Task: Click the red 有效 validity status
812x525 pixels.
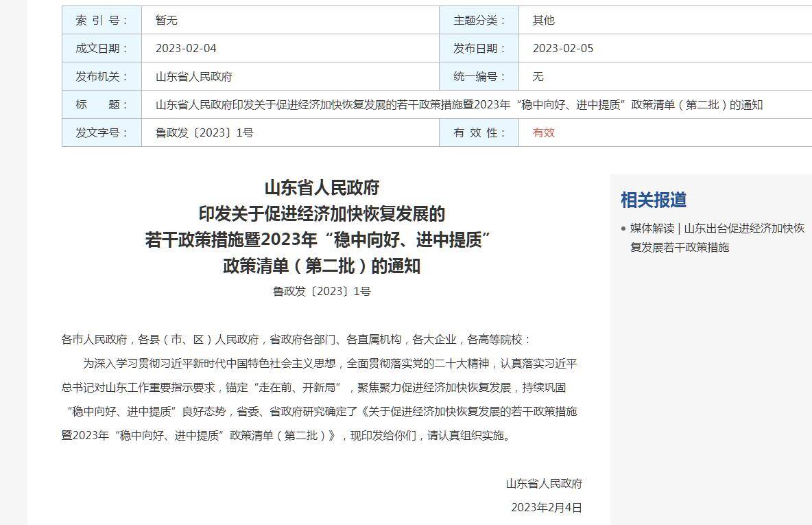Action: (543, 133)
